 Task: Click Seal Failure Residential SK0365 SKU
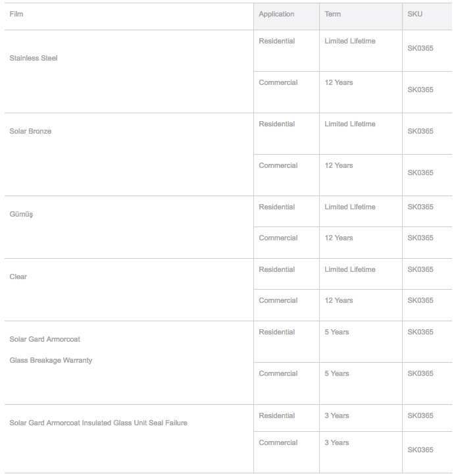point(420,415)
